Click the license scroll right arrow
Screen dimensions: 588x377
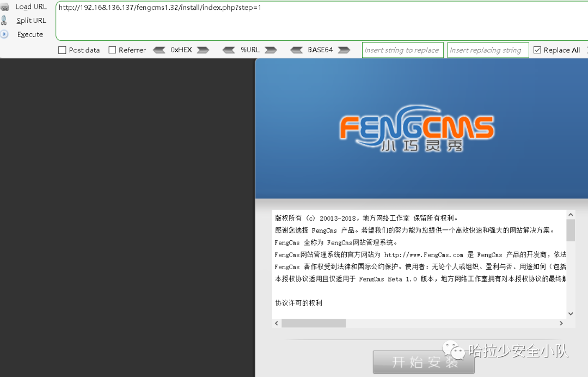coord(561,324)
